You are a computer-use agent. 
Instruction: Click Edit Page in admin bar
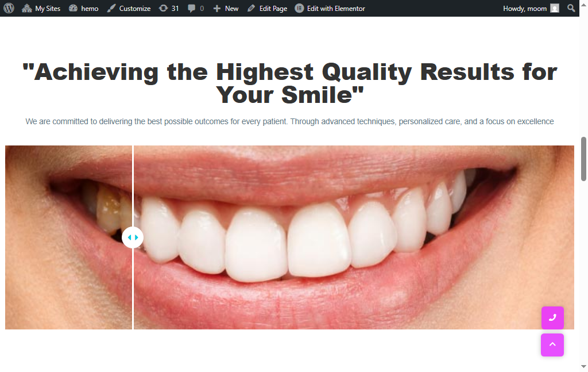[267, 8]
